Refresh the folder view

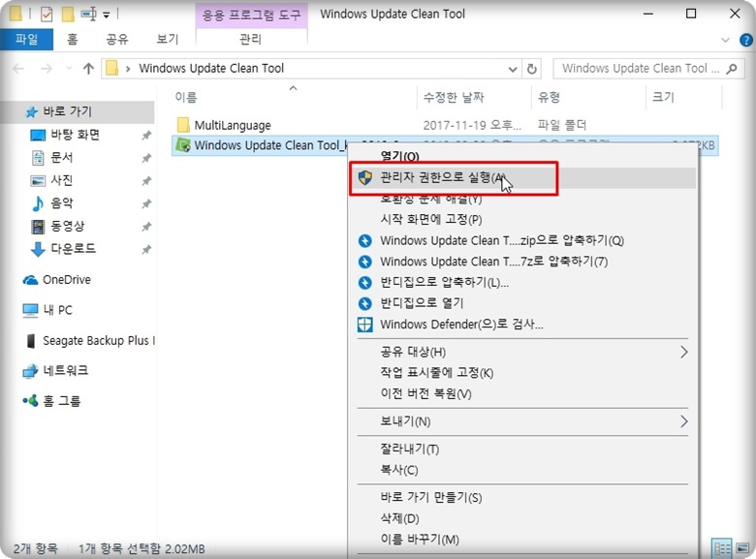pos(532,69)
